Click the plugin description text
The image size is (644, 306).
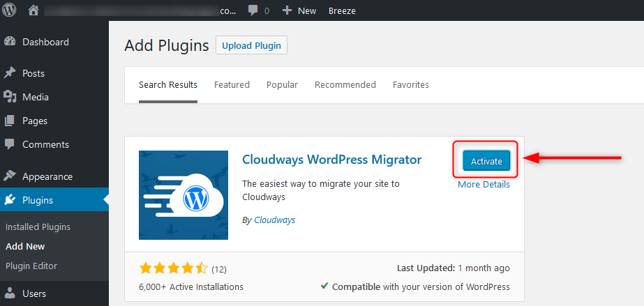[x=321, y=190]
